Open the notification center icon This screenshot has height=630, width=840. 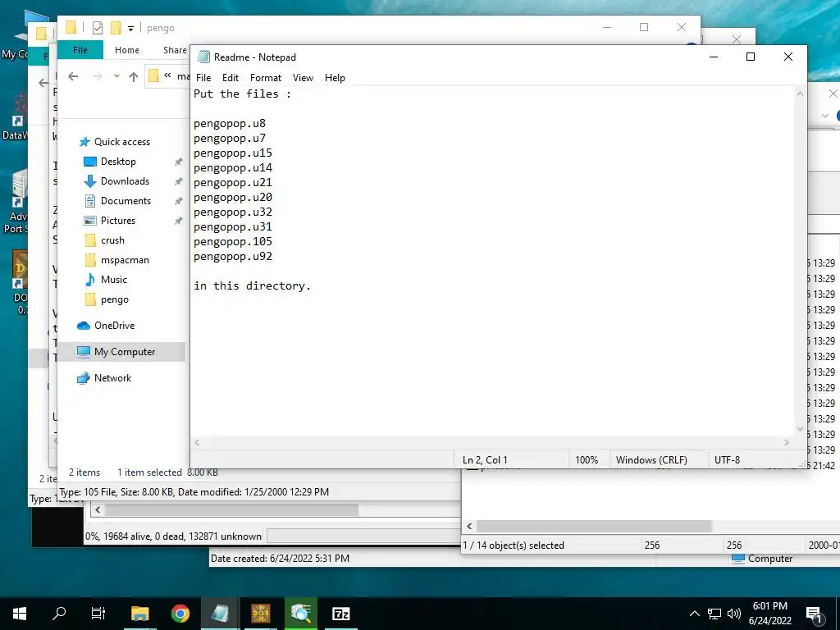(x=815, y=614)
